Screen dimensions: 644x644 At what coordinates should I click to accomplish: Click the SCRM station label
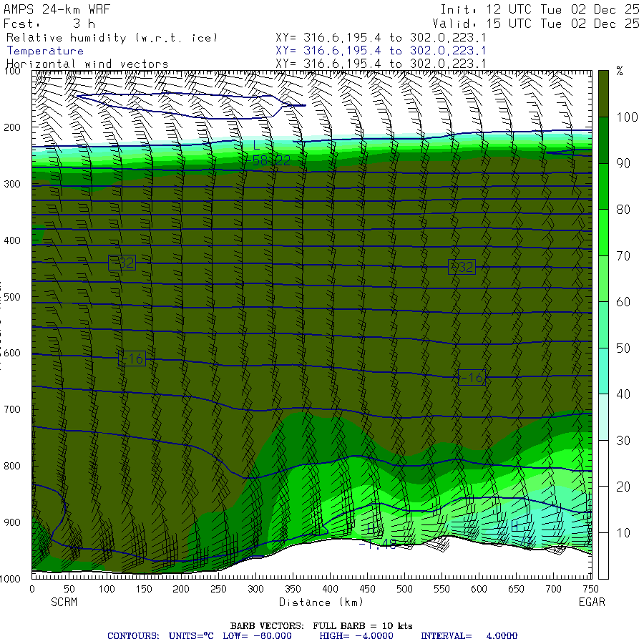point(64,602)
